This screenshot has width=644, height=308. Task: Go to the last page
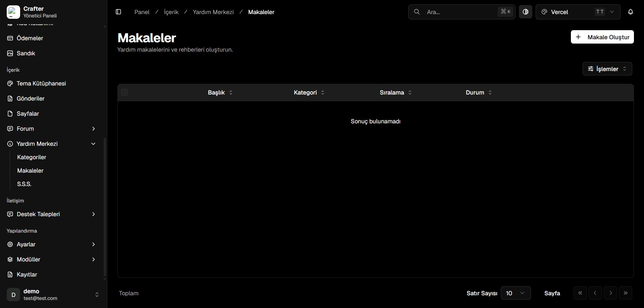pos(626,293)
